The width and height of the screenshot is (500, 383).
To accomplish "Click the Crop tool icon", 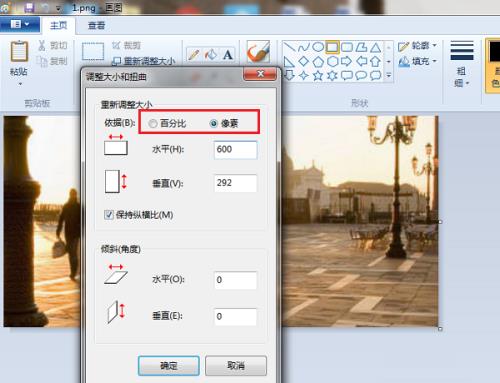I will coord(116,45).
